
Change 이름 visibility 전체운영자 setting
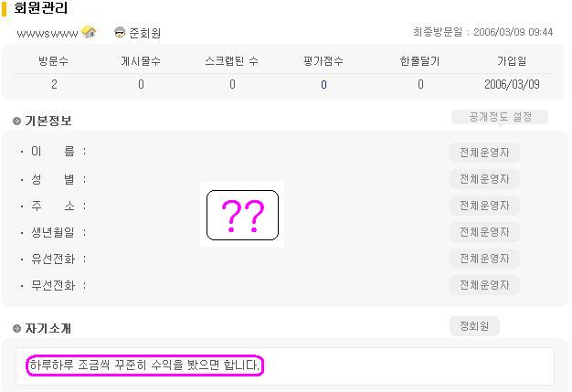(x=484, y=153)
